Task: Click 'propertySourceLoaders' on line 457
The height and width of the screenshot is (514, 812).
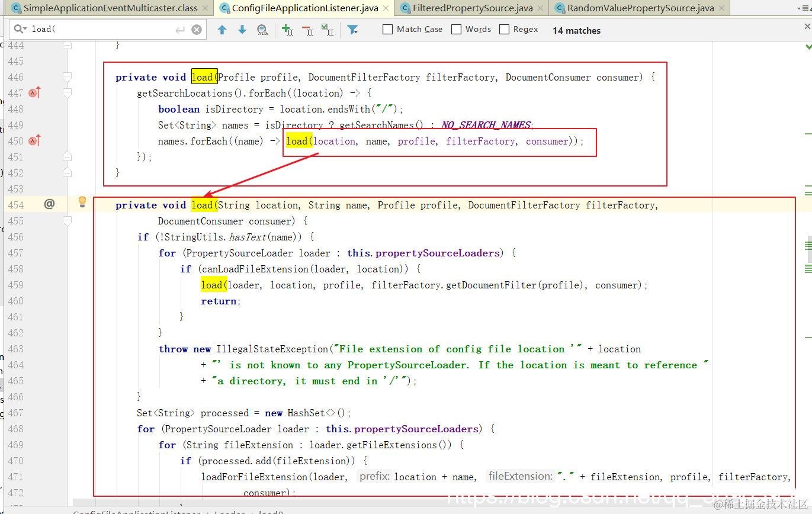Action: tap(438, 253)
